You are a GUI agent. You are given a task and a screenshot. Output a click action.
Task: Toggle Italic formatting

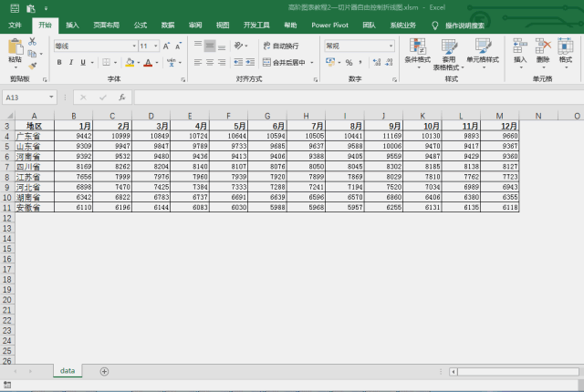pyautogui.click(x=71, y=62)
